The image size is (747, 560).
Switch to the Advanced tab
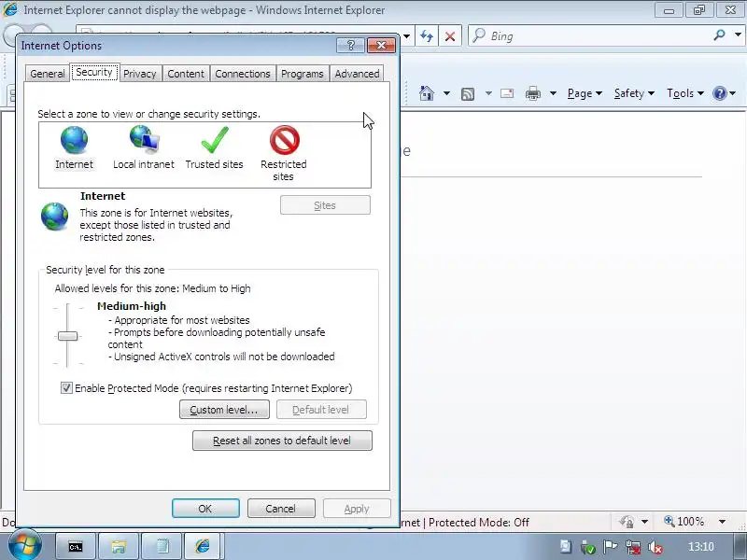357,74
